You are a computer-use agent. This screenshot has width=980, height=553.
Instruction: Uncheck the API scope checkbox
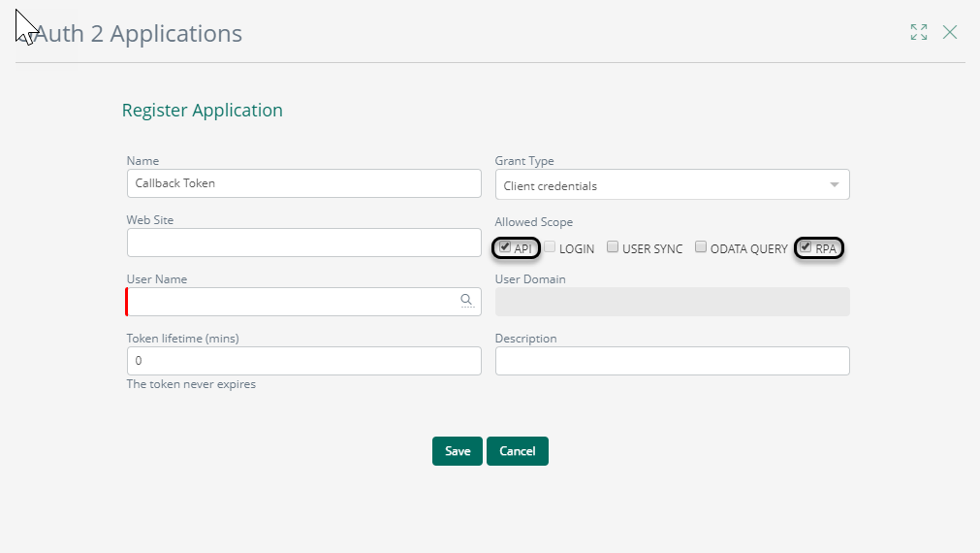point(505,247)
